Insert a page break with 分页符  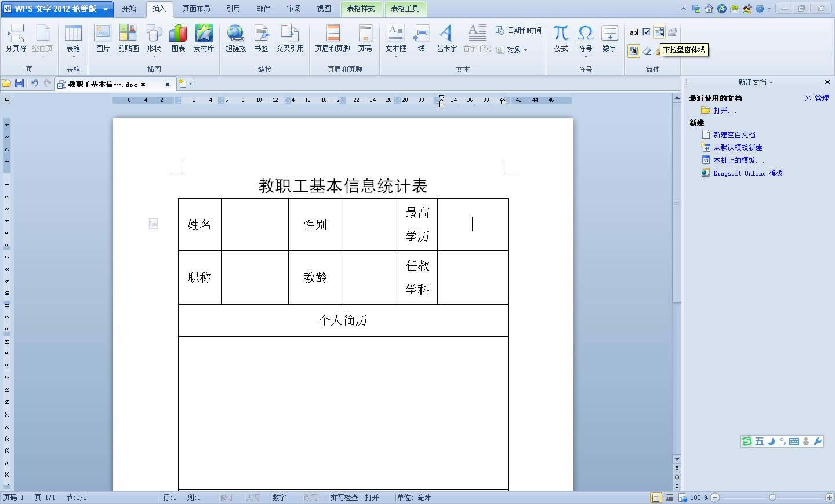pyautogui.click(x=16, y=39)
